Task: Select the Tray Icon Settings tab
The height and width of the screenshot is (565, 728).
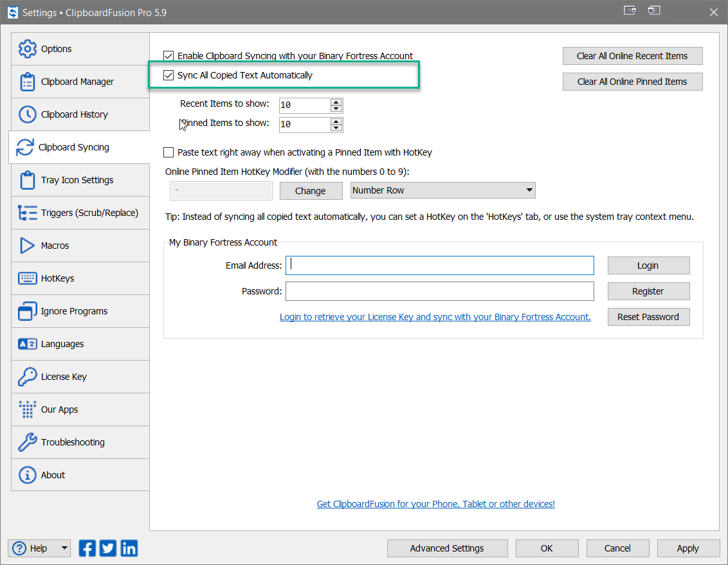Action: pos(80,180)
